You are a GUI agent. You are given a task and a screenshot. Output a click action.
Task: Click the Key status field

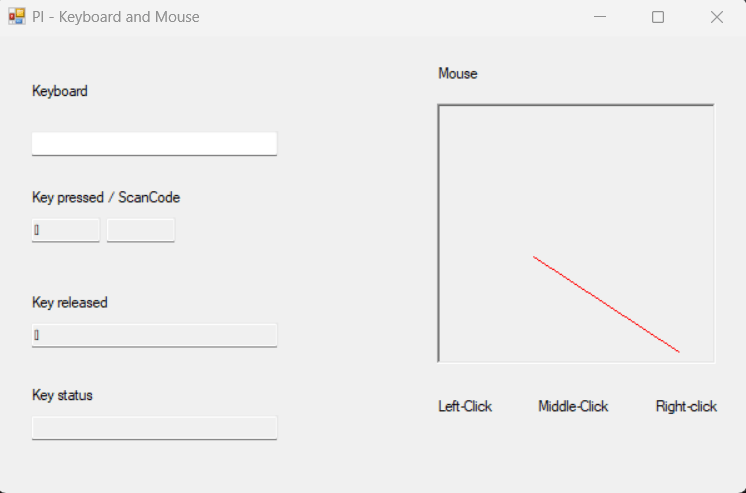pos(154,428)
